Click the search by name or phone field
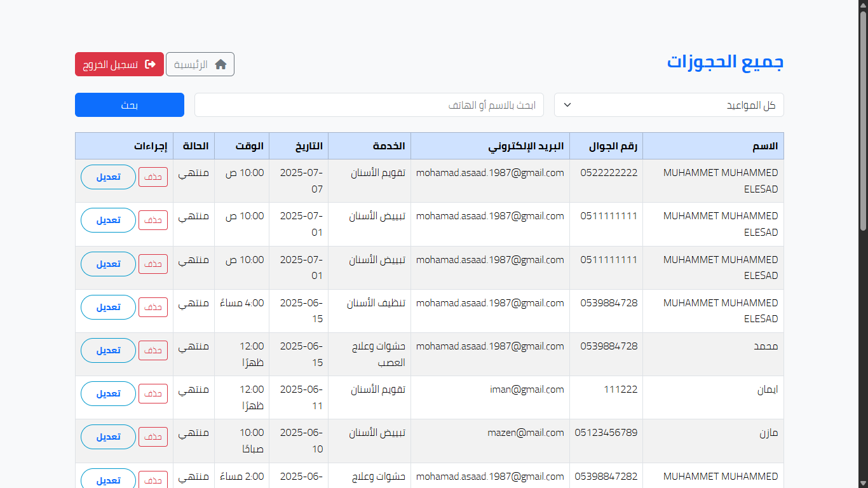The height and width of the screenshot is (488, 868). pyautogui.click(x=369, y=105)
